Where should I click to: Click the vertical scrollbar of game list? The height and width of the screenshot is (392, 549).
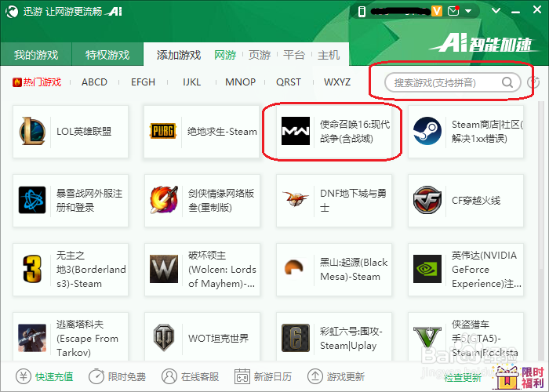[541, 186]
